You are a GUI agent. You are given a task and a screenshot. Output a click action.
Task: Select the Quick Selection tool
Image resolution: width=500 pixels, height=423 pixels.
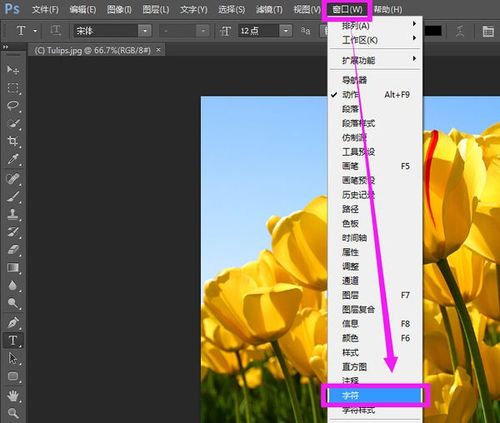coord(13,124)
